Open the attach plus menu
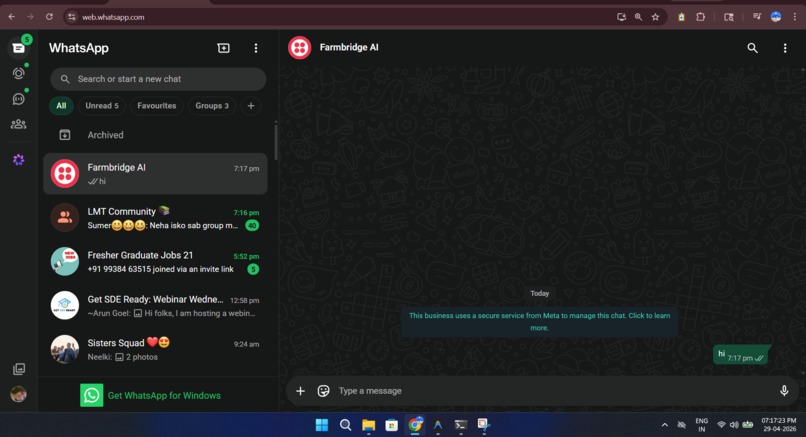Viewport: 806px width, 437px height. click(300, 391)
